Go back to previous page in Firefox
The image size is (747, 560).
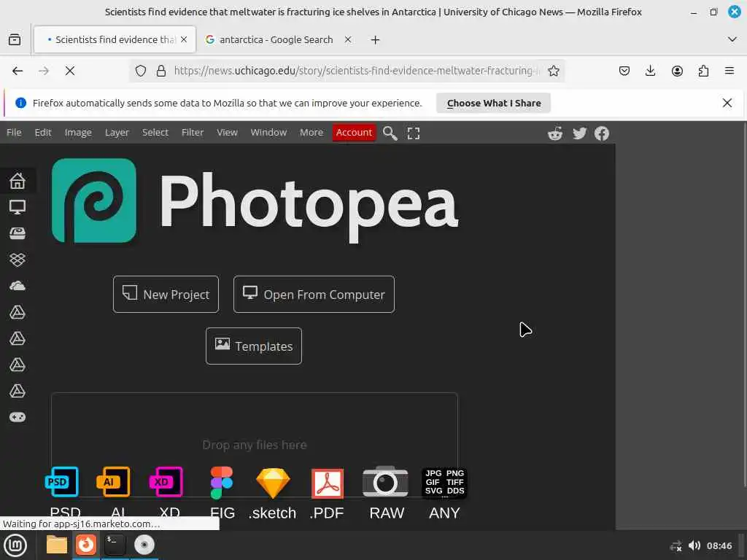[x=18, y=71]
